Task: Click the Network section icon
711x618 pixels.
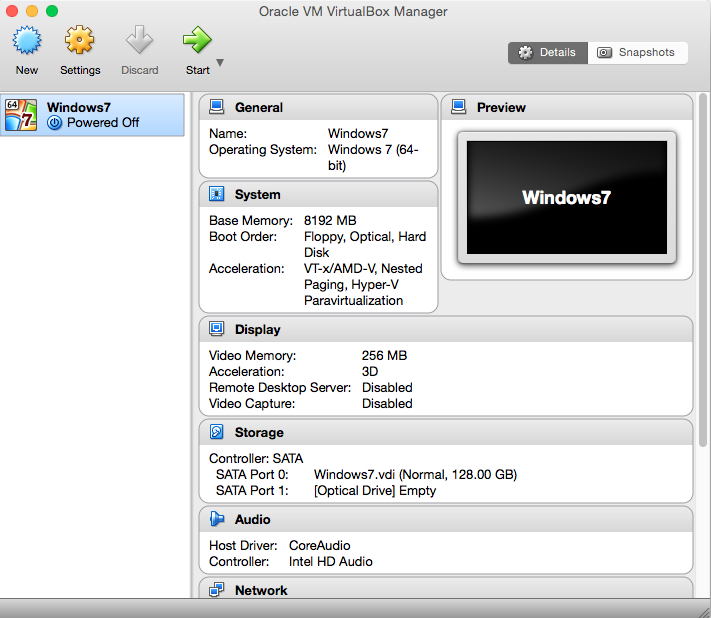Action: point(216,589)
